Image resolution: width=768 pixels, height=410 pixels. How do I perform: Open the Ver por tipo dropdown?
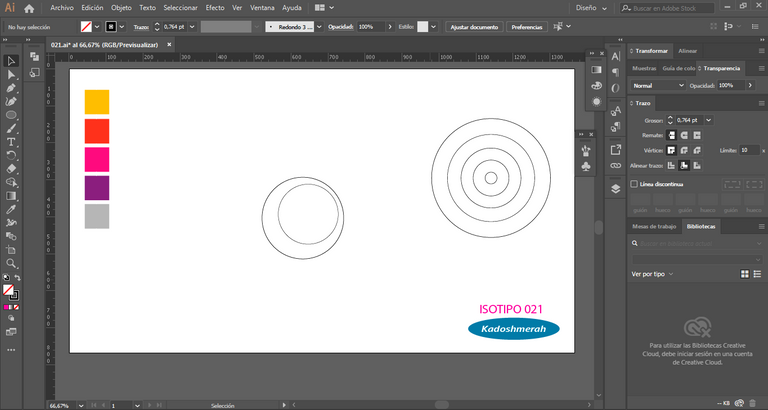652,274
